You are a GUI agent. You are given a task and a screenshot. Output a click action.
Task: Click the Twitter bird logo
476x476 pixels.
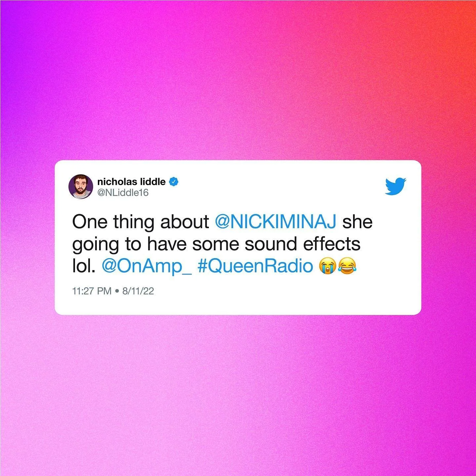(396, 186)
